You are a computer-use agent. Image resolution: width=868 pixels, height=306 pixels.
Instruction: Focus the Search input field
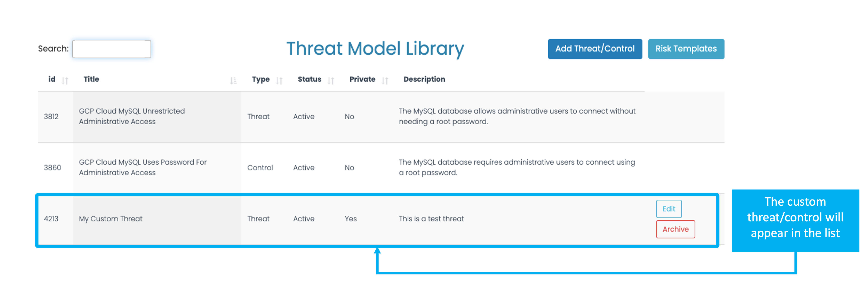click(x=111, y=49)
